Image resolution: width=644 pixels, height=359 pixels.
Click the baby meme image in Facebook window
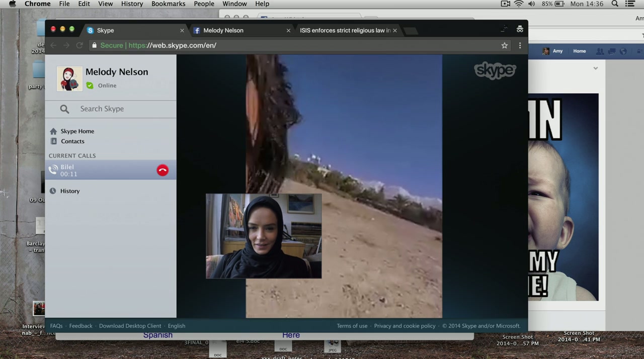pyautogui.click(x=563, y=197)
